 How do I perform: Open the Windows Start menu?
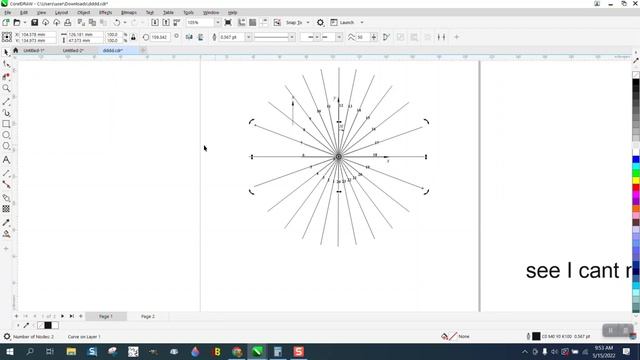(9, 351)
